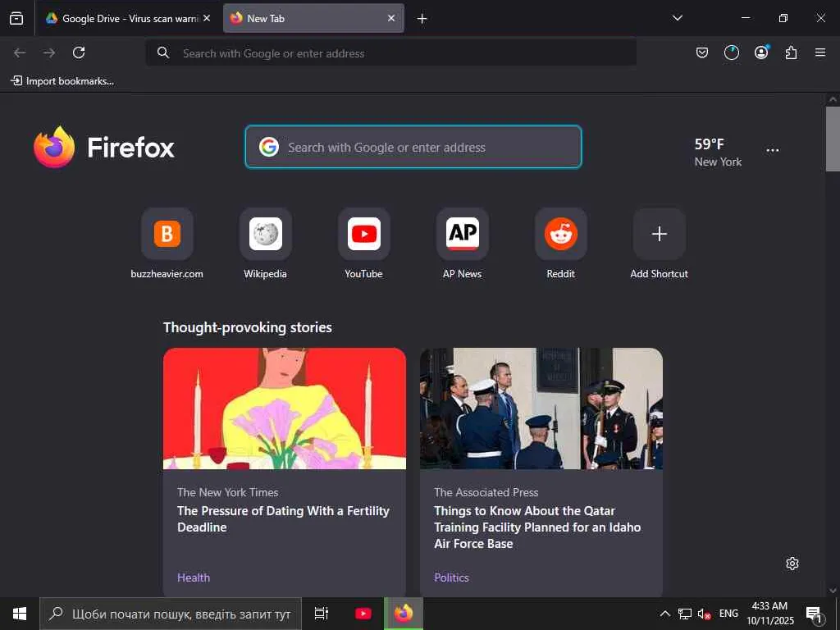This screenshot has height=630, width=840.
Task: Open the Firefox View icon in the tab strip
Action: [16, 19]
